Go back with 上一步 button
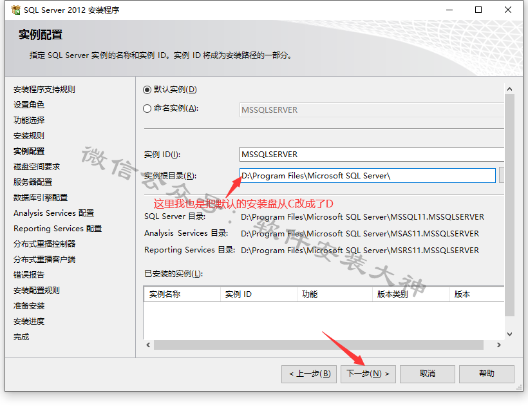Image resolution: width=528 pixels, height=420 pixels. [309, 374]
